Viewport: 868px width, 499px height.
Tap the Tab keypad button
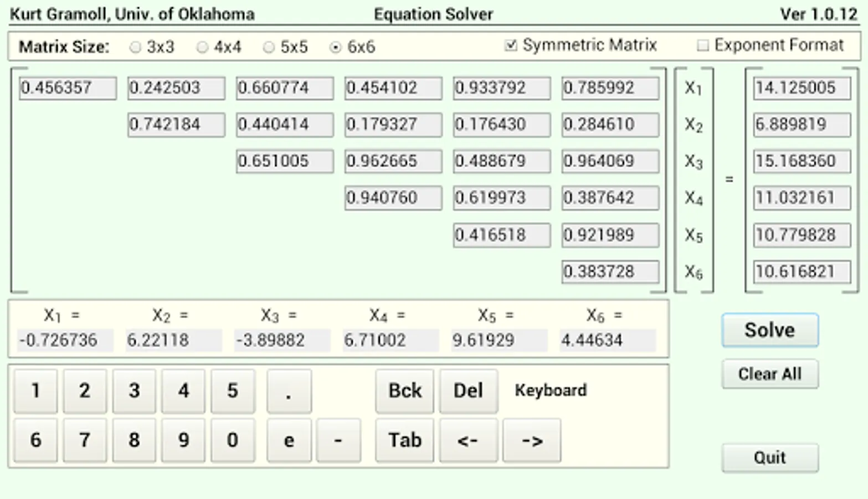pyautogui.click(x=405, y=441)
